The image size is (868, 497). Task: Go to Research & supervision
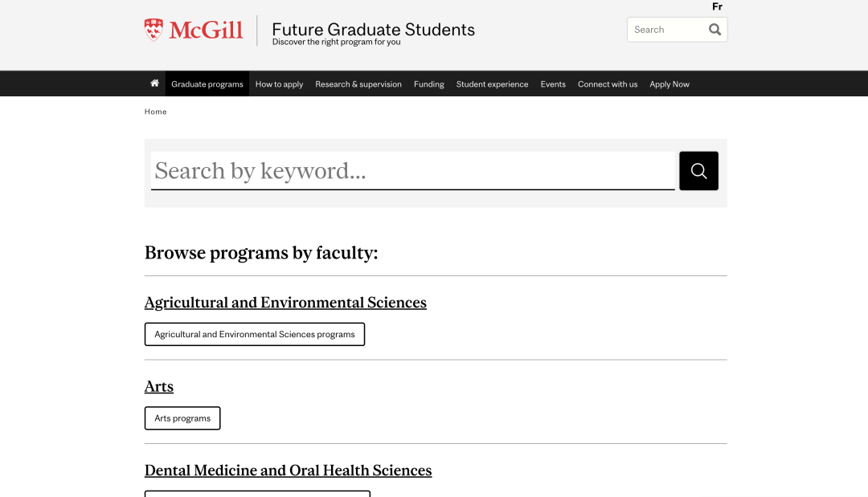[x=358, y=84]
